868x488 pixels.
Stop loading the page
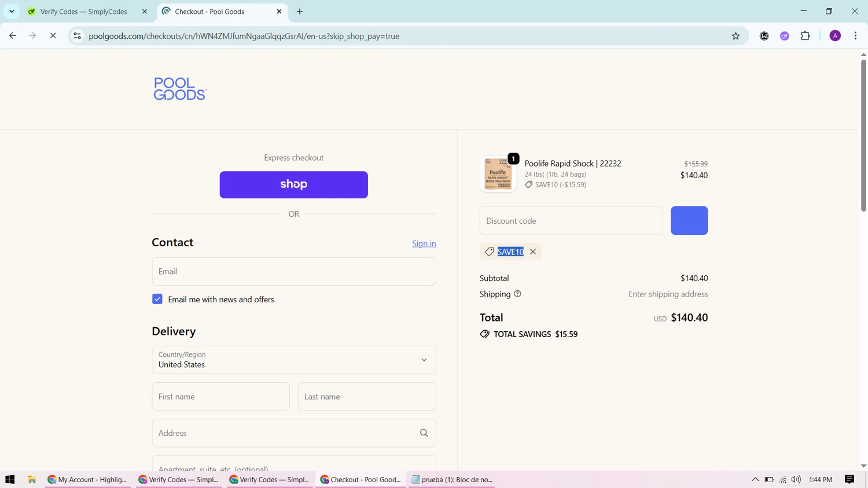(x=53, y=36)
